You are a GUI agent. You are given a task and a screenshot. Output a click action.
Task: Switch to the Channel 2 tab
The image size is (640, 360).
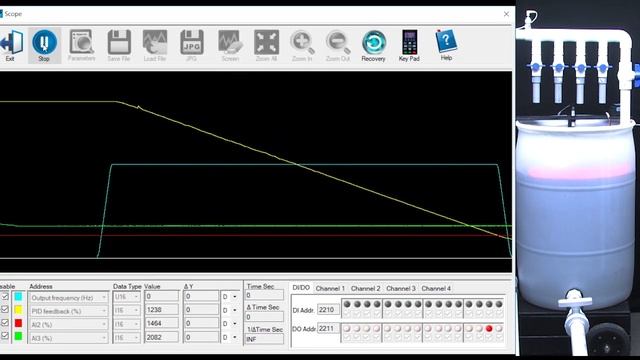tap(365, 288)
